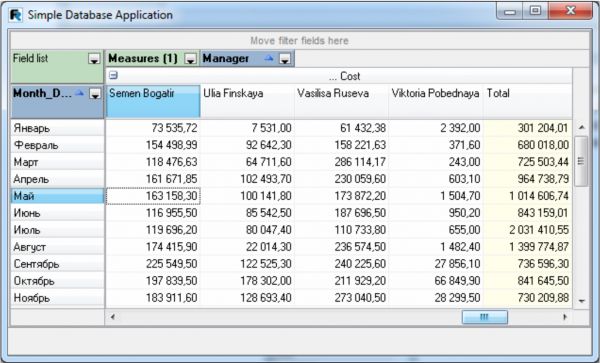Click horizontal scrollbar left arrow
Screen dimensions: 600x363
point(112,317)
